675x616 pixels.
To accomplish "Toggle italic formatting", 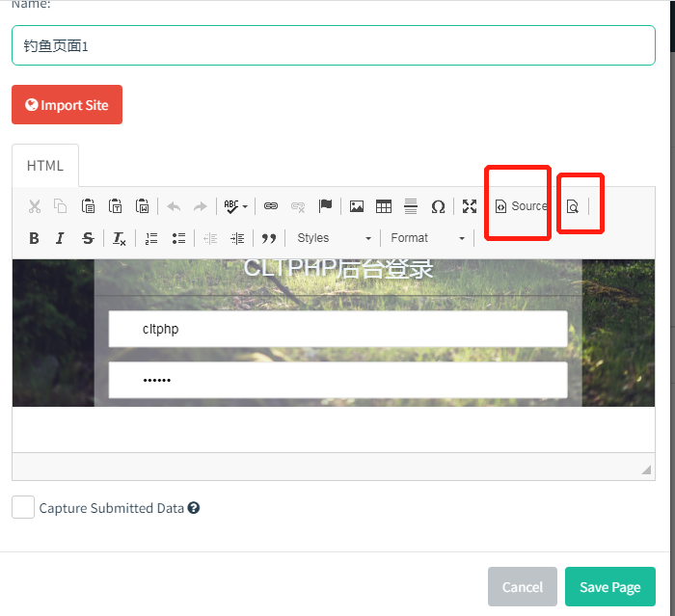I will pyautogui.click(x=60, y=238).
